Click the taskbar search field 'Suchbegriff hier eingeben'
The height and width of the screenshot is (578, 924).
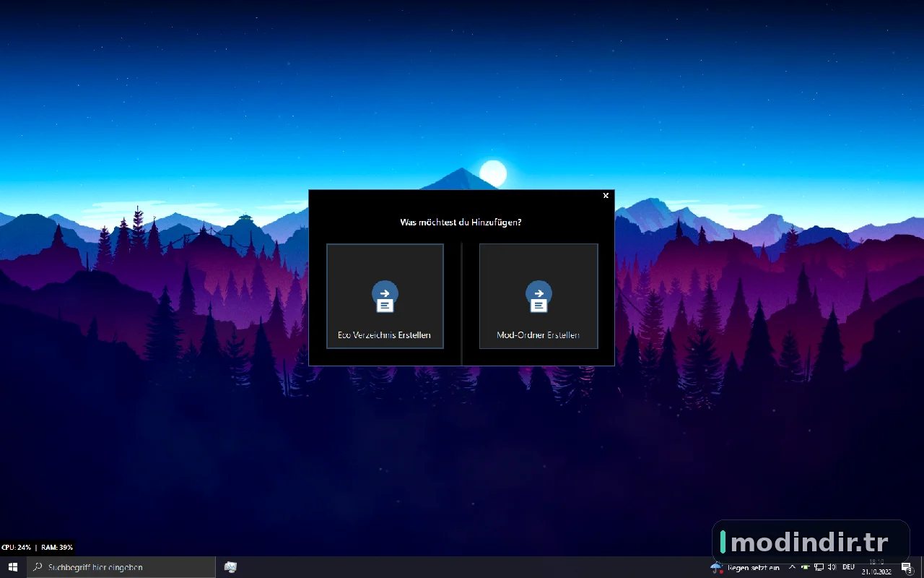121,567
